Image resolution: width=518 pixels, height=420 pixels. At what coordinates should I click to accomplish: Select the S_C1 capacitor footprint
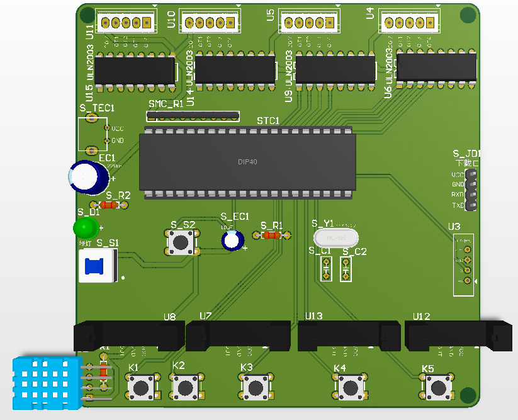click(x=327, y=269)
